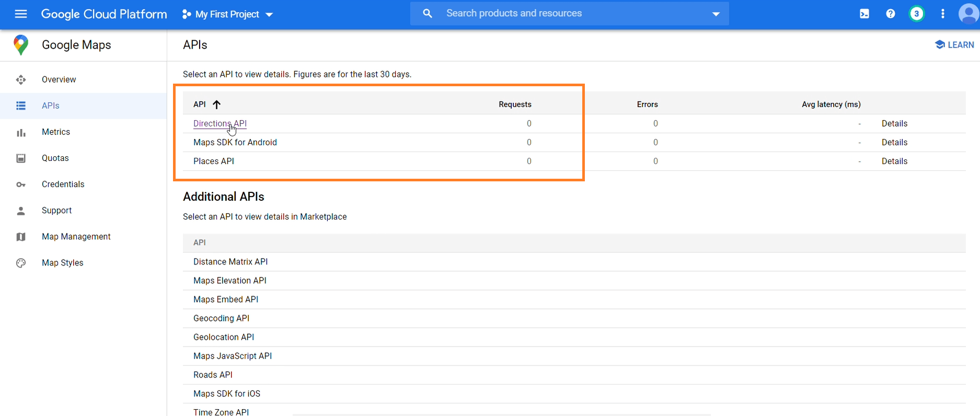
Task: Open Quotas in the sidebar
Action: 55,158
